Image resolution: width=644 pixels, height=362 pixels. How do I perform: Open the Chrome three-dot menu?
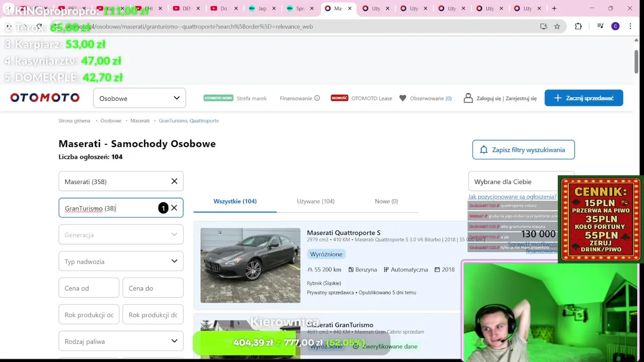[630, 26]
